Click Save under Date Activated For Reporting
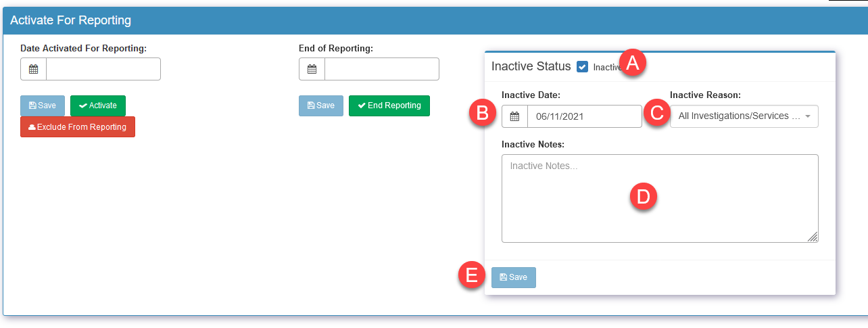The image size is (868, 328). click(x=43, y=106)
